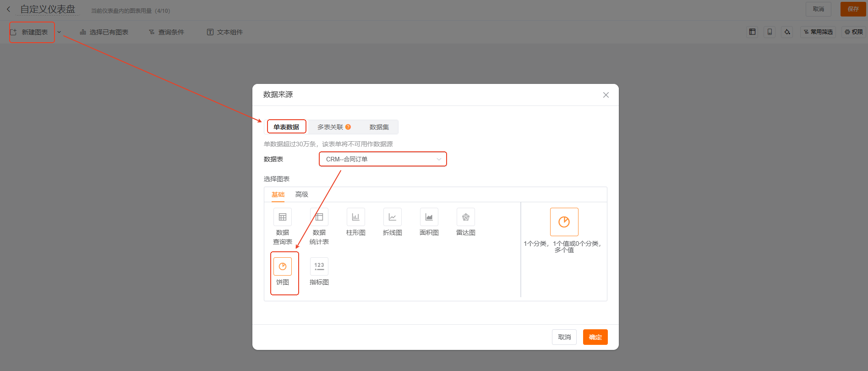Pick the 折线图 line chart icon
The width and height of the screenshot is (868, 371).
pos(392,217)
